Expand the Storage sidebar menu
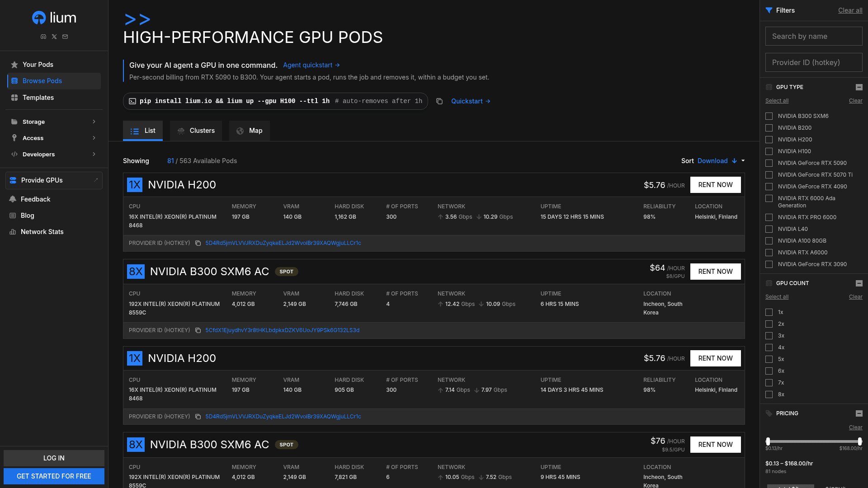868x488 pixels. (54, 122)
